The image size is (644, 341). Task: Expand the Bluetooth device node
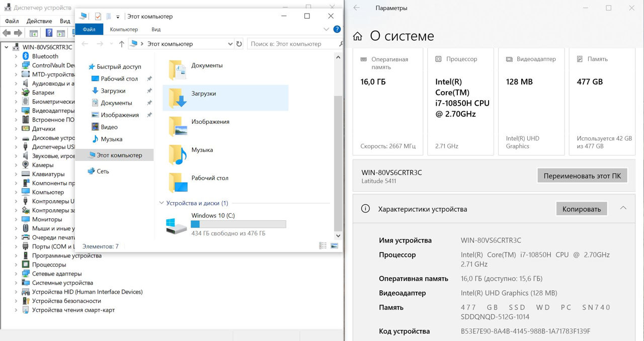(x=16, y=56)
